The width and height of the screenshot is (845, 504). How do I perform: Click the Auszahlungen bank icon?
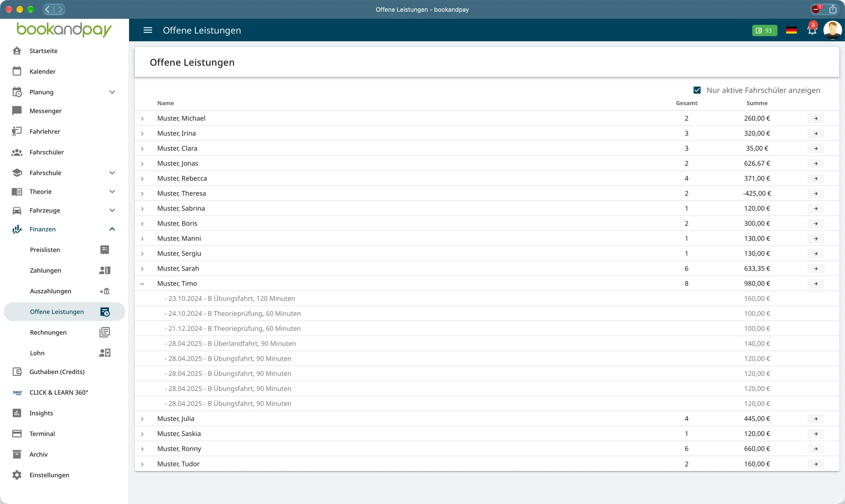pos(105,291)
